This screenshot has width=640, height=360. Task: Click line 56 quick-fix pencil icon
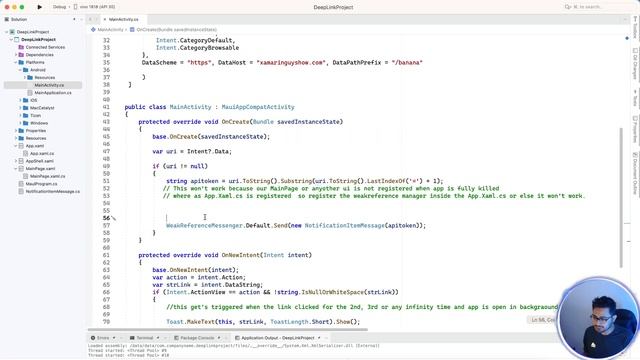tap(113, 218)
